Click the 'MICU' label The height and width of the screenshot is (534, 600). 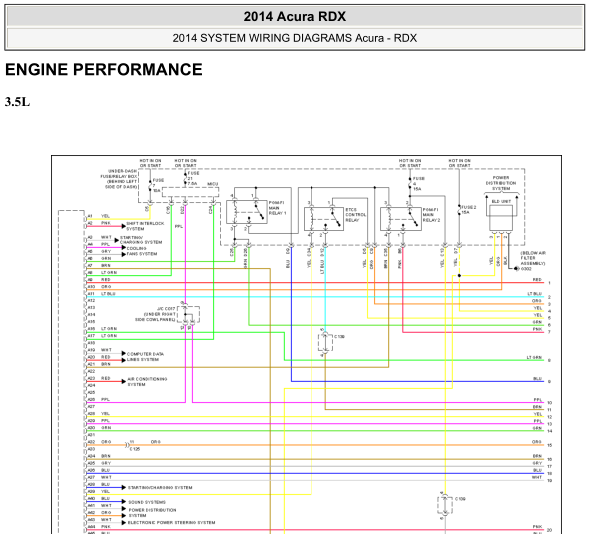[x=213, y=184]
